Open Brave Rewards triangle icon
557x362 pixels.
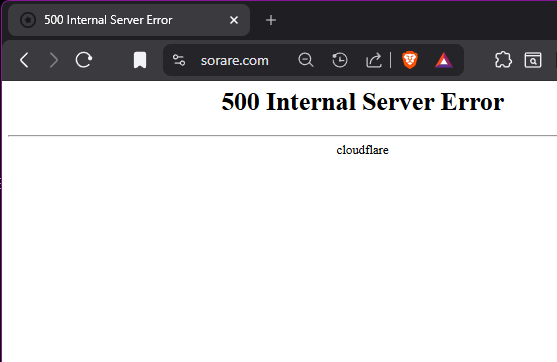pyautogui.click(x=444, y=60)
